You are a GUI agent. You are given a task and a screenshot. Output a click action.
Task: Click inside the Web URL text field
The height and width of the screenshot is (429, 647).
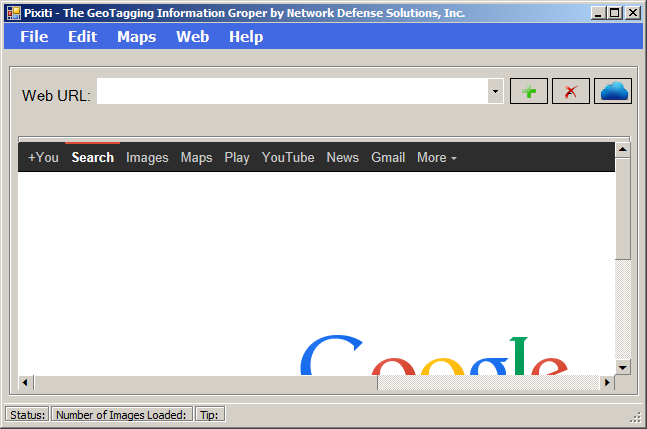pyautogui.click(x=290, y=92)
